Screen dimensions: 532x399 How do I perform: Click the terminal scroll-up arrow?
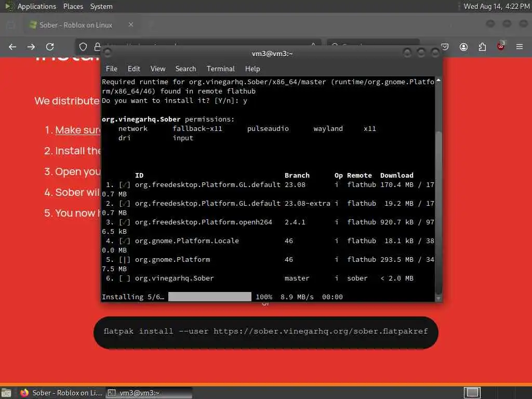[438, 81]
